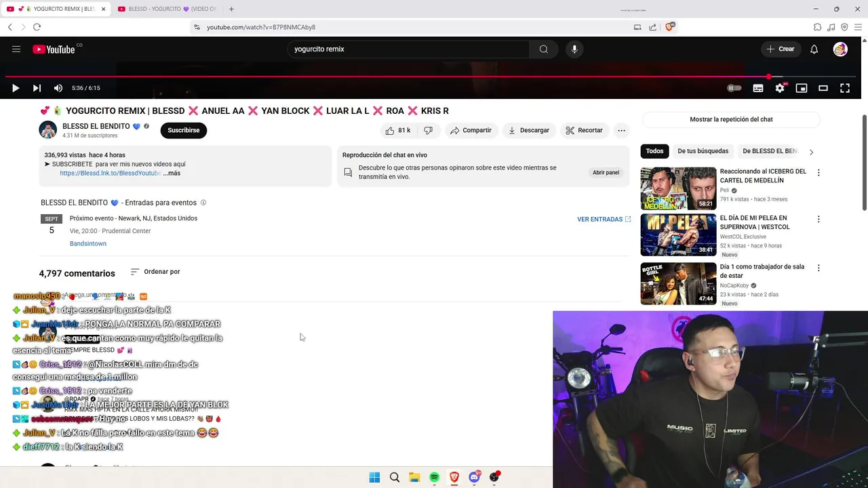This screenshot has width=868, height=488.
Task: Share the video via Compartir
Action: tap(471, 130)
